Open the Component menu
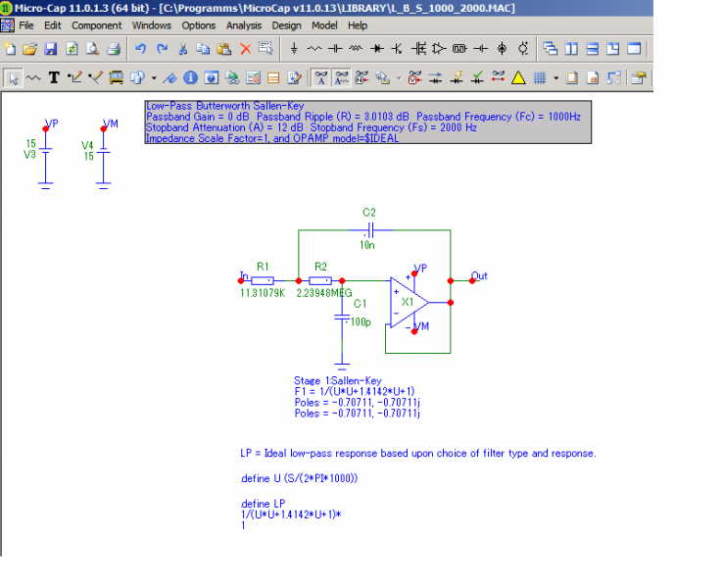 tap(96, 24)
